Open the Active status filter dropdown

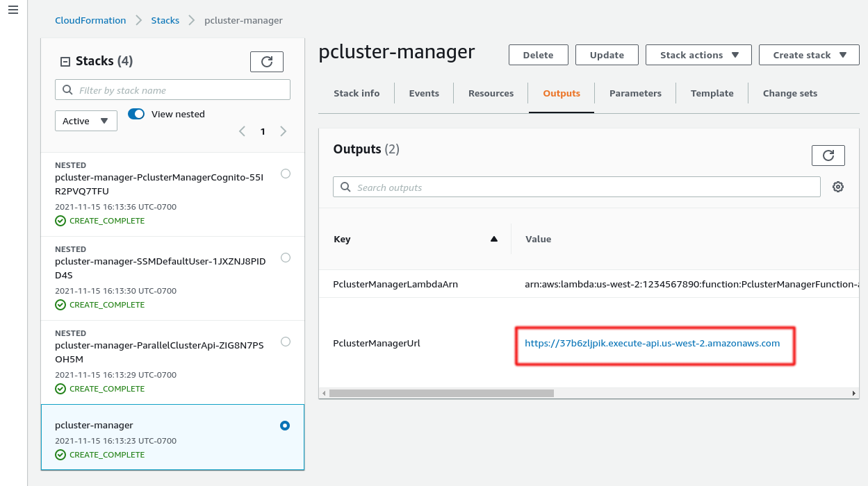pos(86,121)
